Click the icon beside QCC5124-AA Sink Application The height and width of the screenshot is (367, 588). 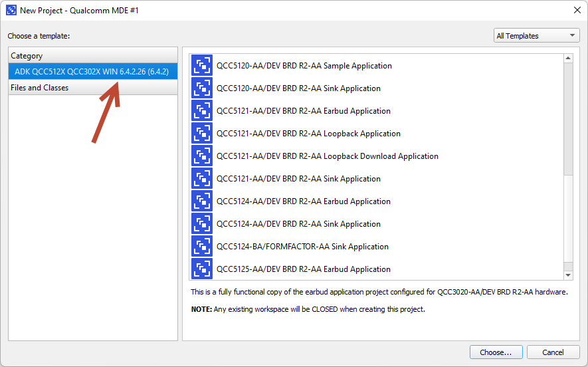point(202,223)
